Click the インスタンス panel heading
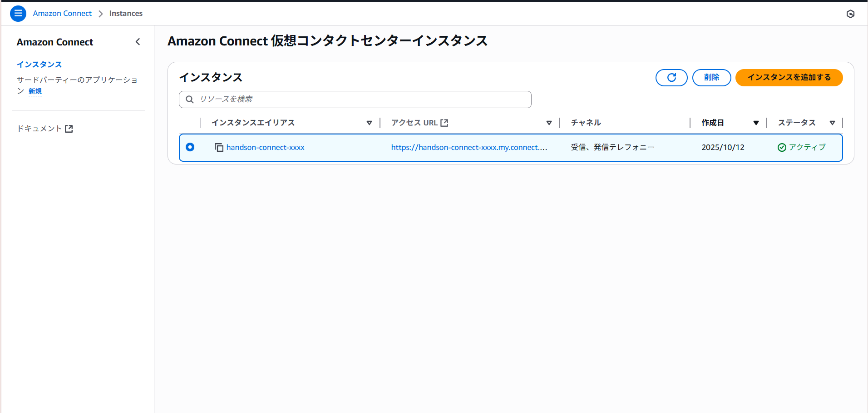 (211, 78)
